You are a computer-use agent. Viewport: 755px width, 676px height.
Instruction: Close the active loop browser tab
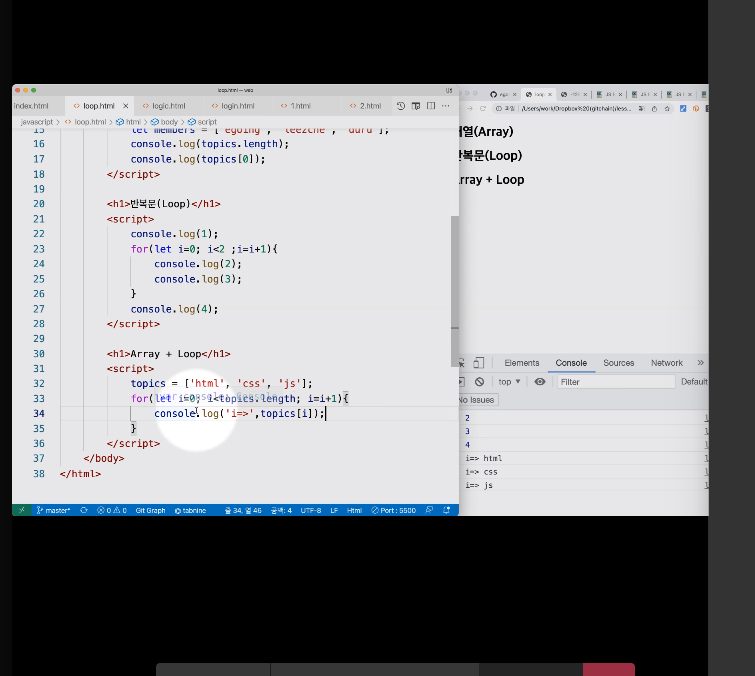[550, 94]
